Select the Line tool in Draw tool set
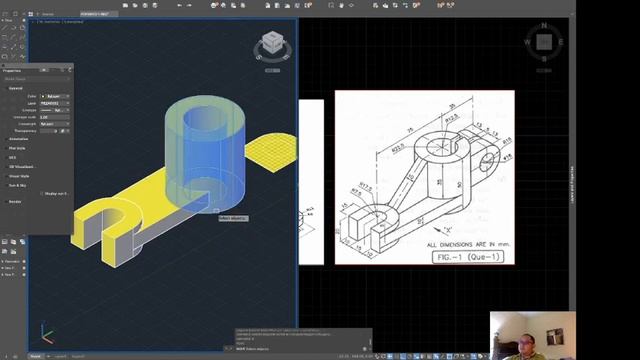The image size is (640, 360). pos(5,28)
